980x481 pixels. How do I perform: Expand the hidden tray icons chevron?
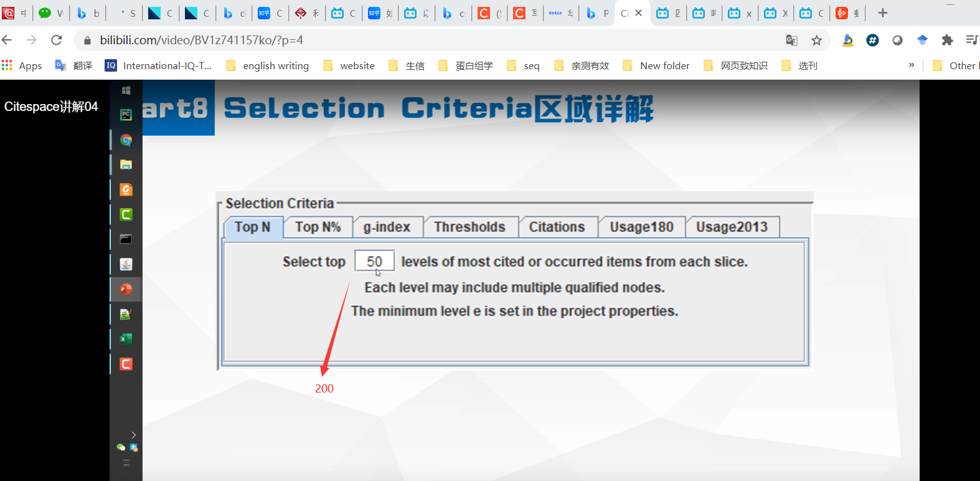[133, 435]
